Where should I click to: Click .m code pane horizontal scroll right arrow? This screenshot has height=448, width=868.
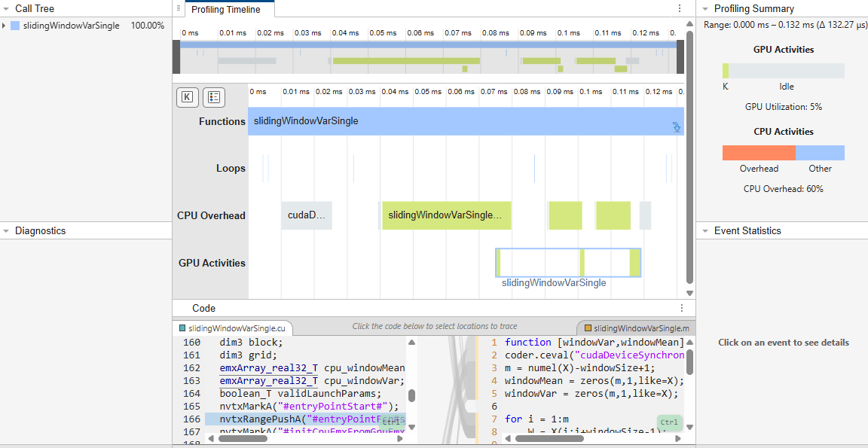click(x=680, y=439)
